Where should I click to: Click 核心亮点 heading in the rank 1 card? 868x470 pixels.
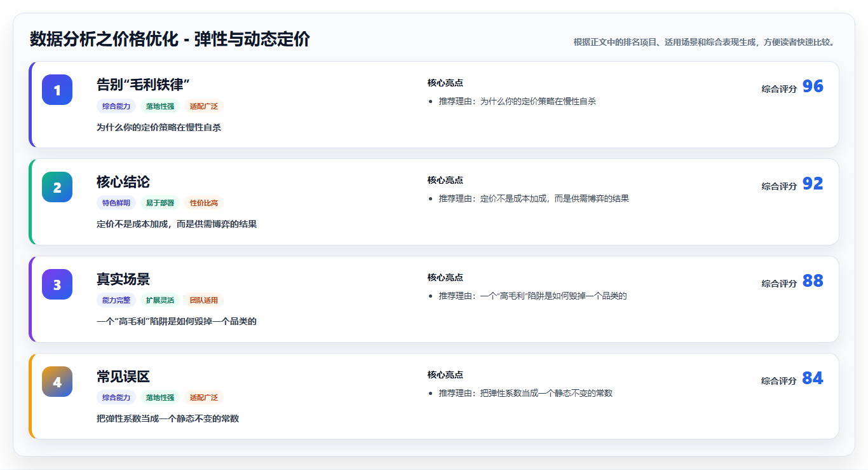click(445, 83)
